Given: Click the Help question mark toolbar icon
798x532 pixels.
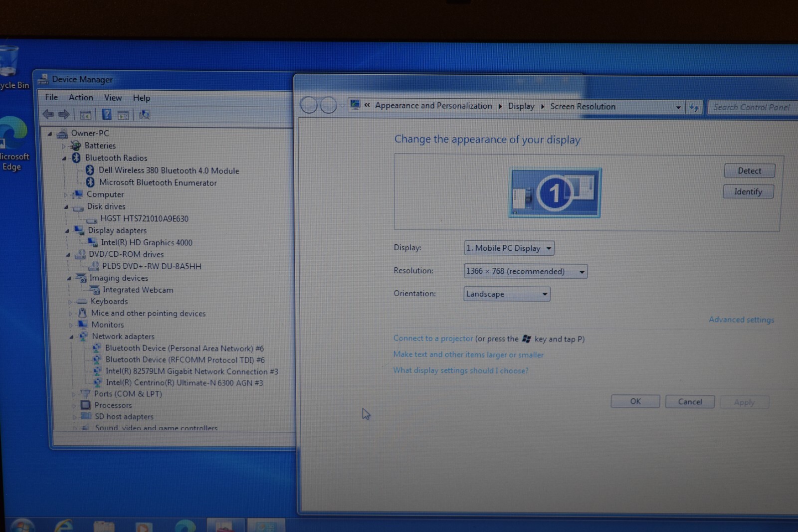Looking at the screenshot, I should [x=107, y=114].
